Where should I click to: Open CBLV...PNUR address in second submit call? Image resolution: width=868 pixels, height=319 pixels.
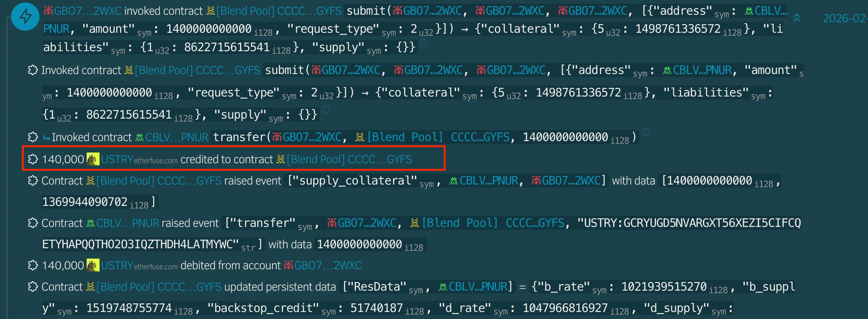tap(697, 70)
